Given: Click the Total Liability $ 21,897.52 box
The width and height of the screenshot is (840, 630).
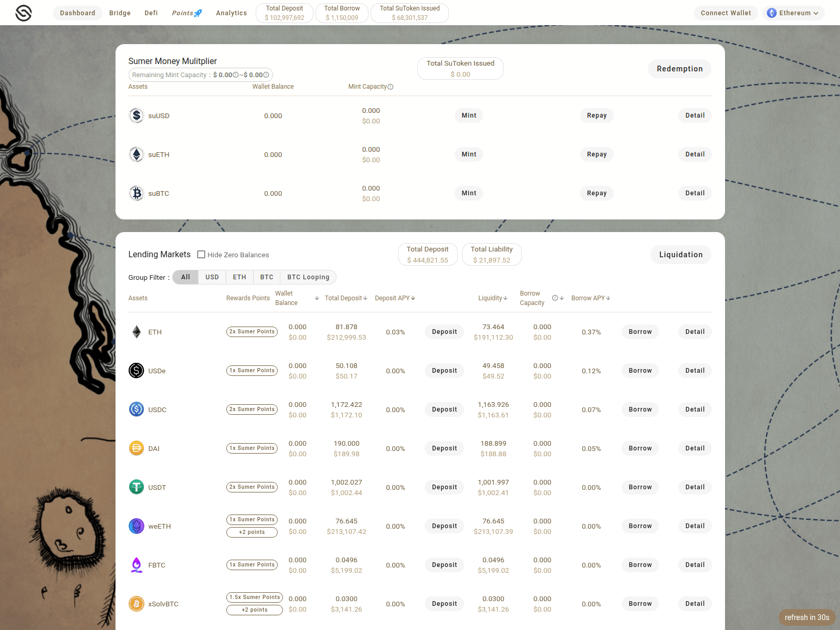Looking at the screenshot, I should (x=492, y=255).
